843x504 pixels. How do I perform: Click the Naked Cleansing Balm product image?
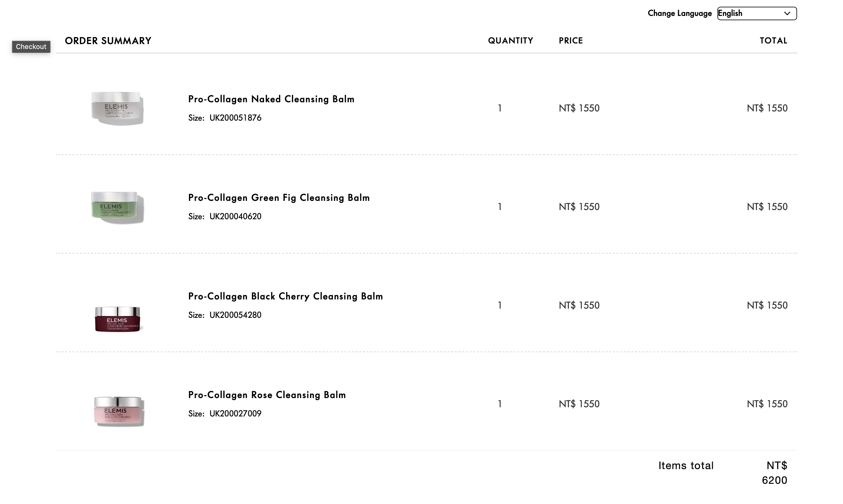[117, 108]
